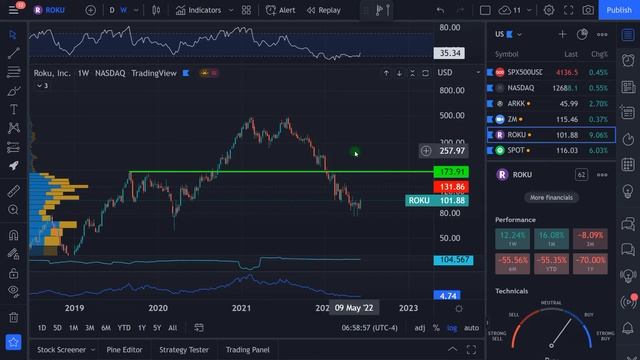Screen dimensions: 640x360
Task: Open the Strategy Tester tab
Action: pos(184,350)
